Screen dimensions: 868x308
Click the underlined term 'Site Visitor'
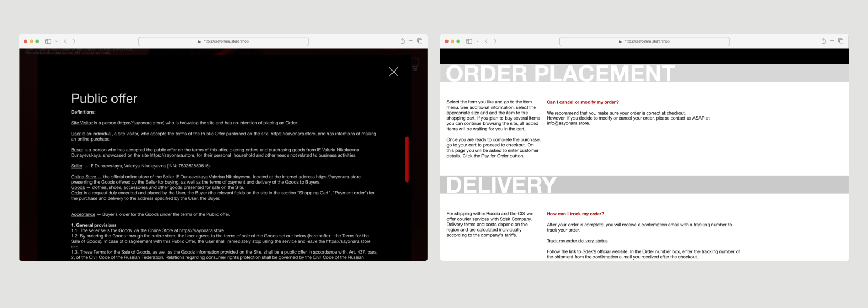click(x=82, y=123)
